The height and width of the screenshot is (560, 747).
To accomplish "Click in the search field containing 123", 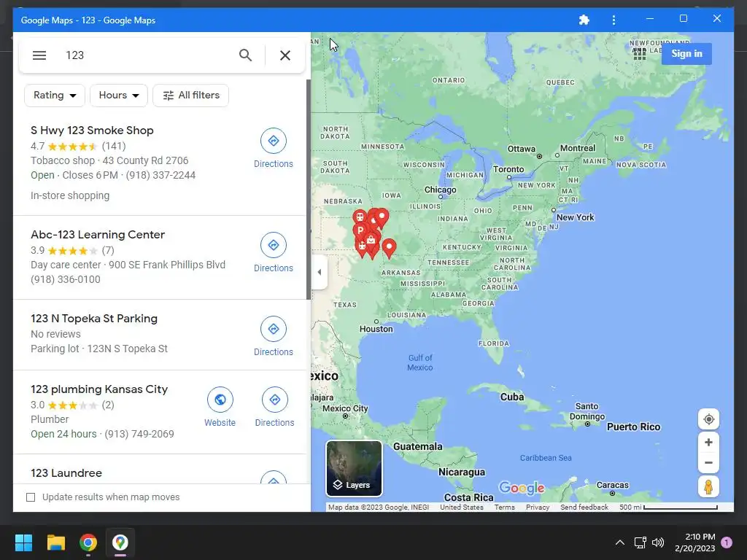I will 147,55.
